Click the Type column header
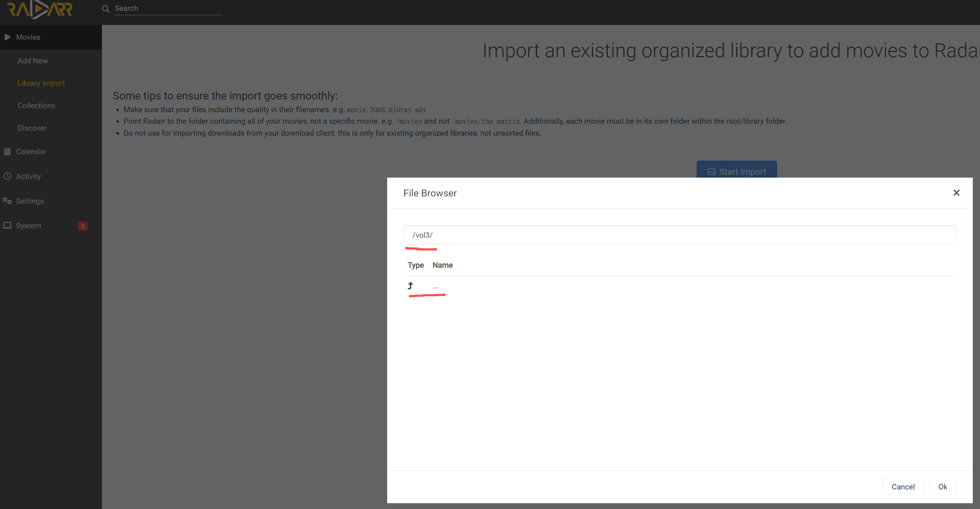This screenshot has height=509, width=980. tap(415, 265)
